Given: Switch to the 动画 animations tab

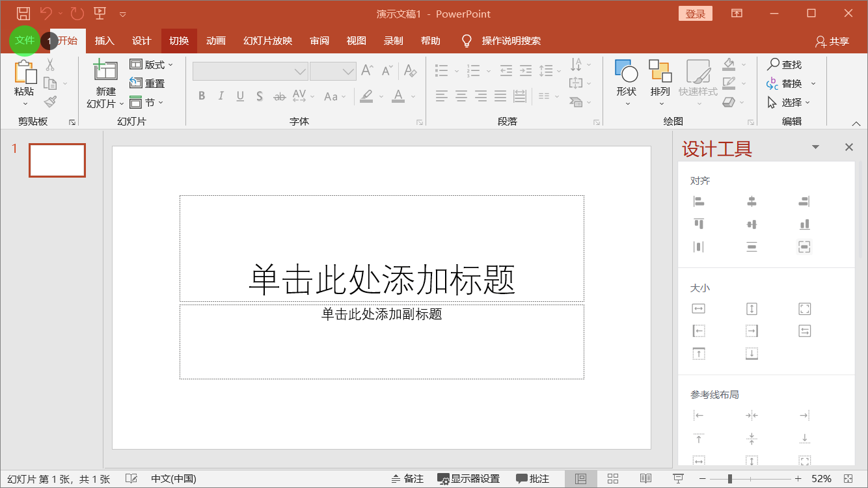Looking at the screenshot, I should coord(216,40).
